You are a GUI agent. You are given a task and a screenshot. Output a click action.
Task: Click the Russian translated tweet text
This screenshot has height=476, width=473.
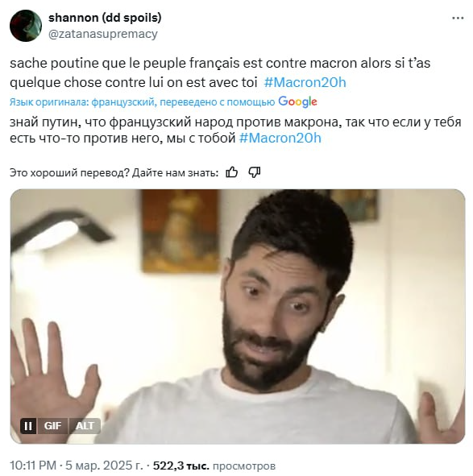point(235,130)
